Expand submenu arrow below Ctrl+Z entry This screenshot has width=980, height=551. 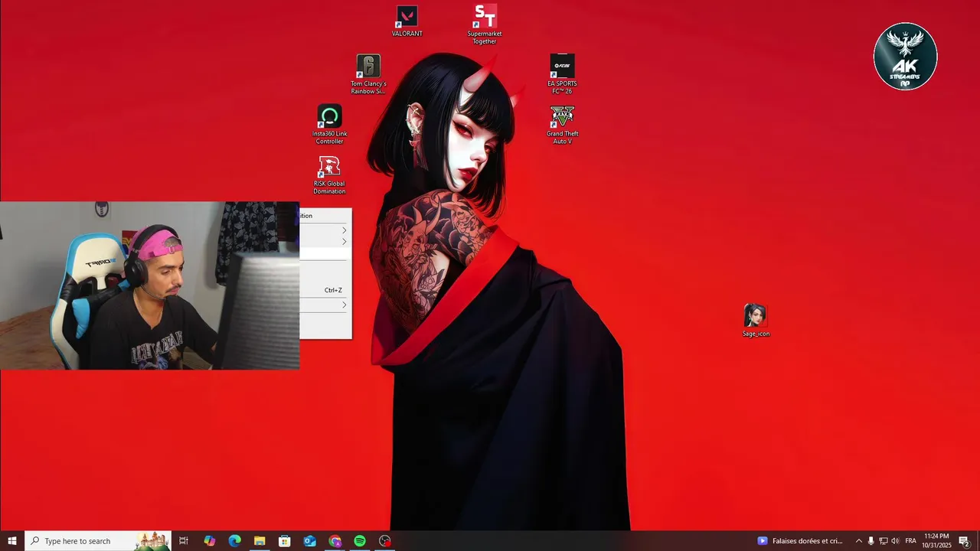pyautogui.click(x=344, y=305)
